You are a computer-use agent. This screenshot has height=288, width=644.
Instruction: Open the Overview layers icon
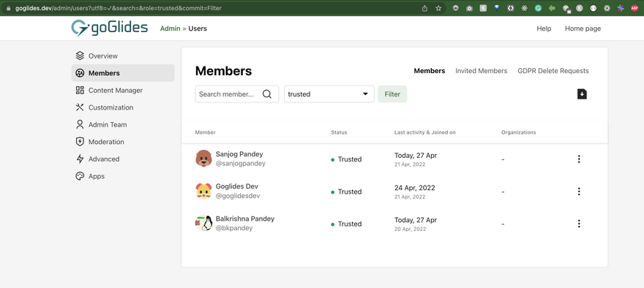point(80,56)
